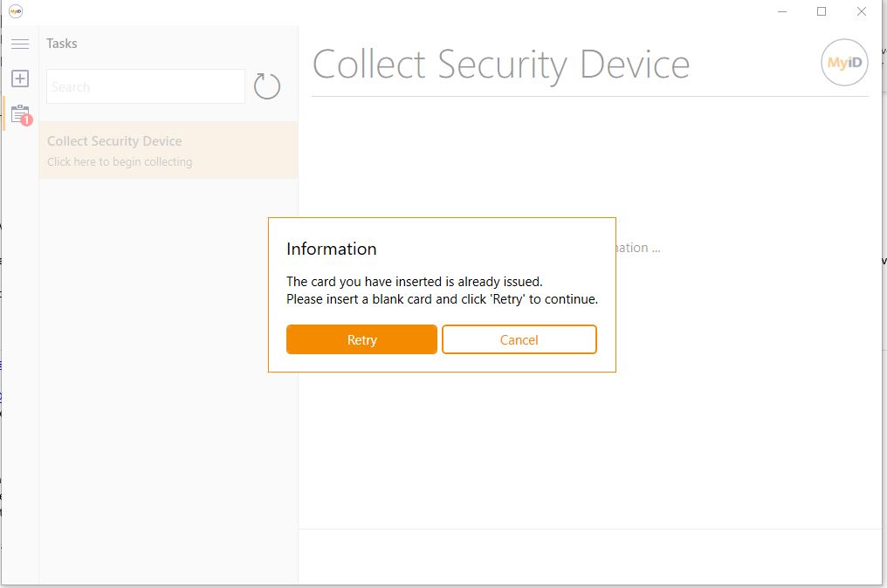The height and width of the screenshot is (588, 887).
Task: Click the MyID app icon in title bar
Action: pos(16,10)
